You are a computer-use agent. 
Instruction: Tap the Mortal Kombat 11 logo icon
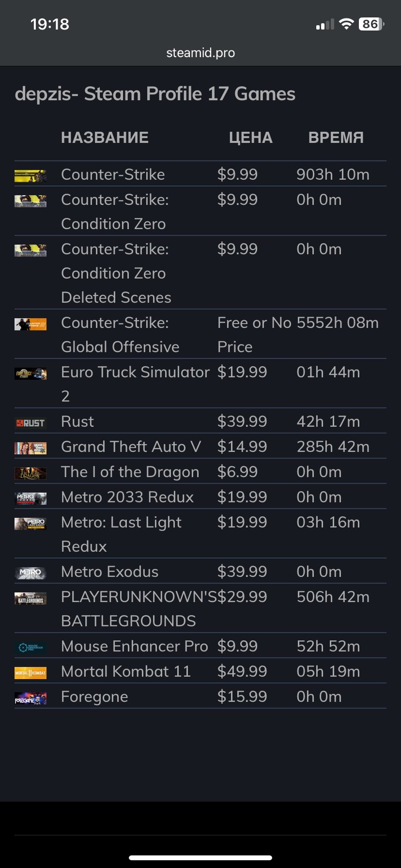tap(31, 673)
